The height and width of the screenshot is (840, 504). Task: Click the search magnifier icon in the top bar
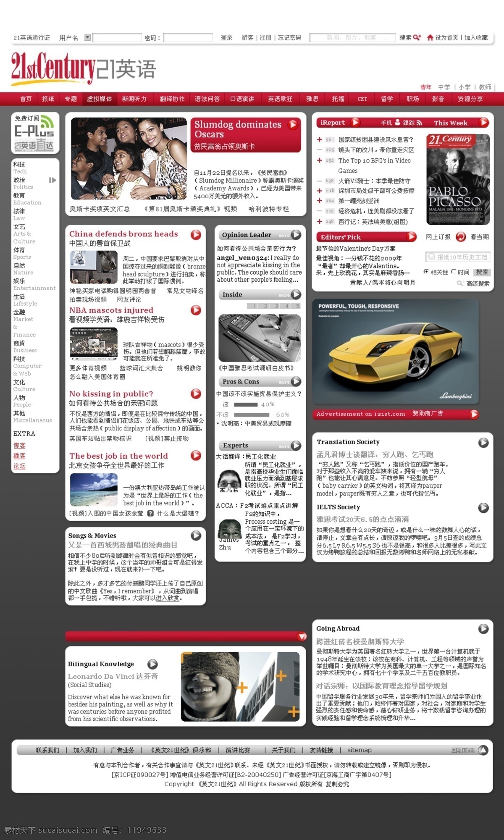(417, 37)
